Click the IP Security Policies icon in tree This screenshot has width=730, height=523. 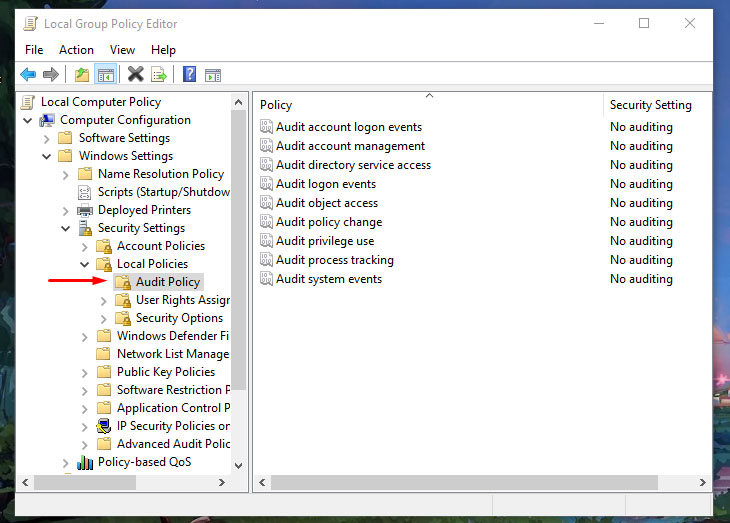[x=104, y=426]
